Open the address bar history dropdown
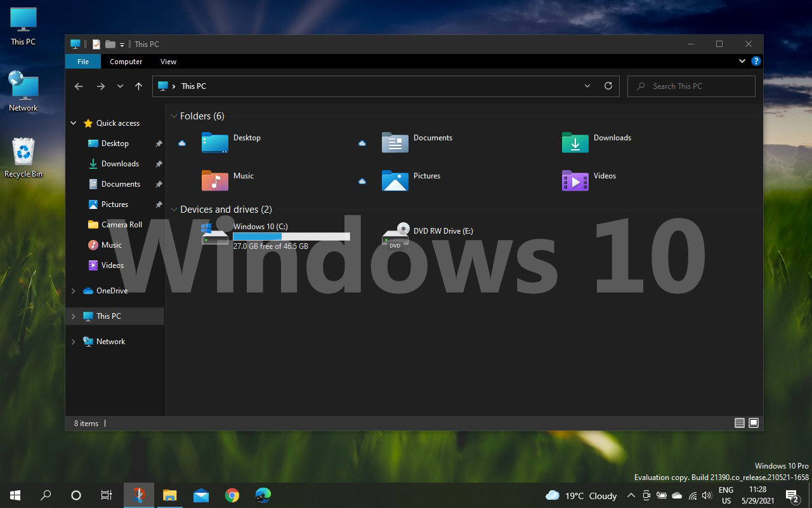Image resolution: width=812 pixels, height=508 pixels. point(587,86)
